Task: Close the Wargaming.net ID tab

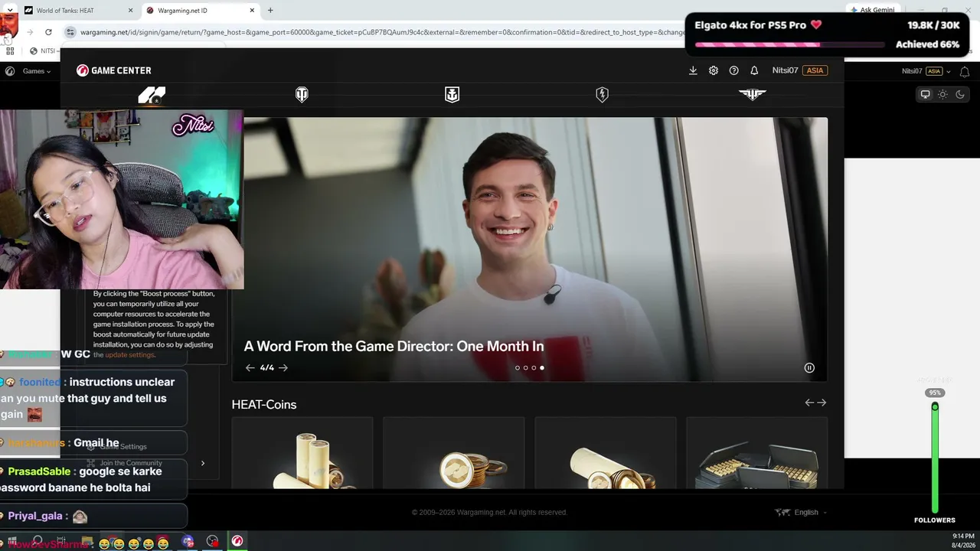Action: point(252,11)
